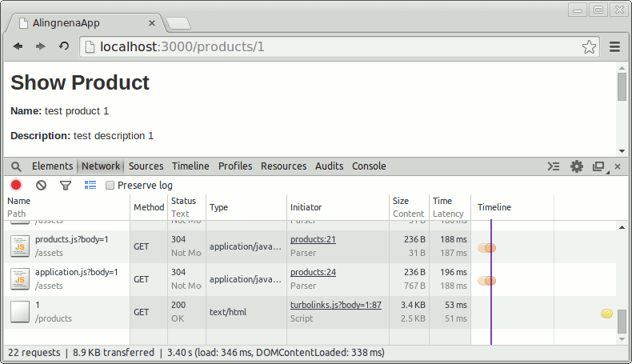The image size is (632, 364).
Task: Open DevTools settings gear
Action: [576, 166]
